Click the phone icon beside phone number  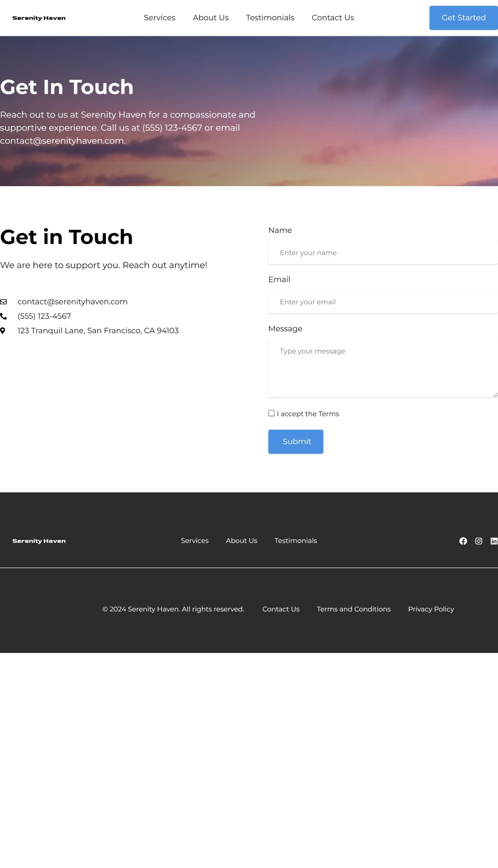click(x=3, y=316)
